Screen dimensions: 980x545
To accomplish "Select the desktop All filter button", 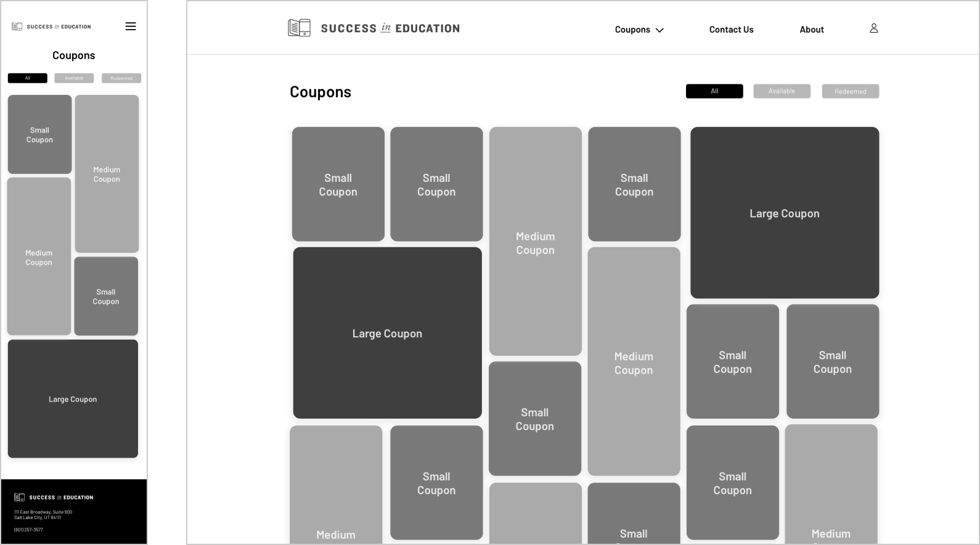I will tap(714, 91).
